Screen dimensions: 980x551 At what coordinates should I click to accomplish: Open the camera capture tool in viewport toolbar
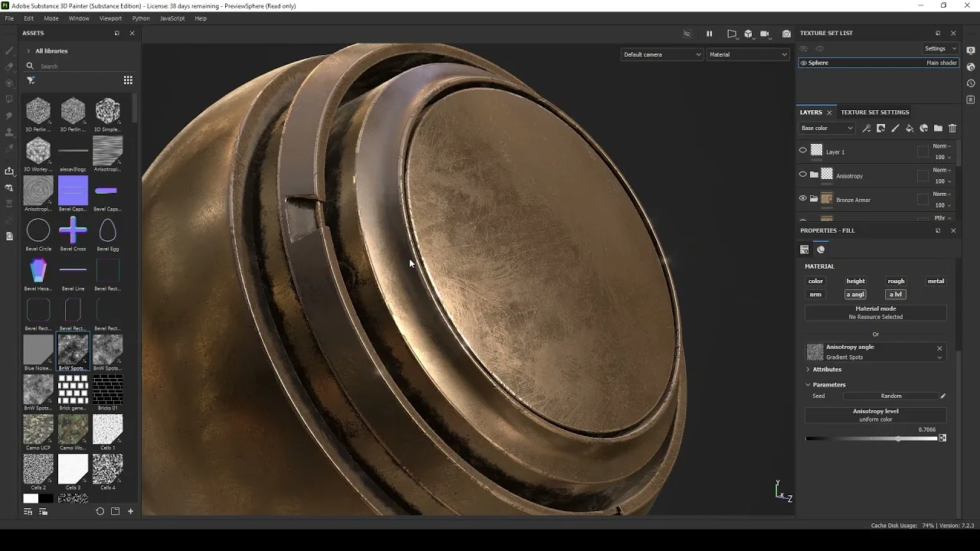(x=786, y=34)
